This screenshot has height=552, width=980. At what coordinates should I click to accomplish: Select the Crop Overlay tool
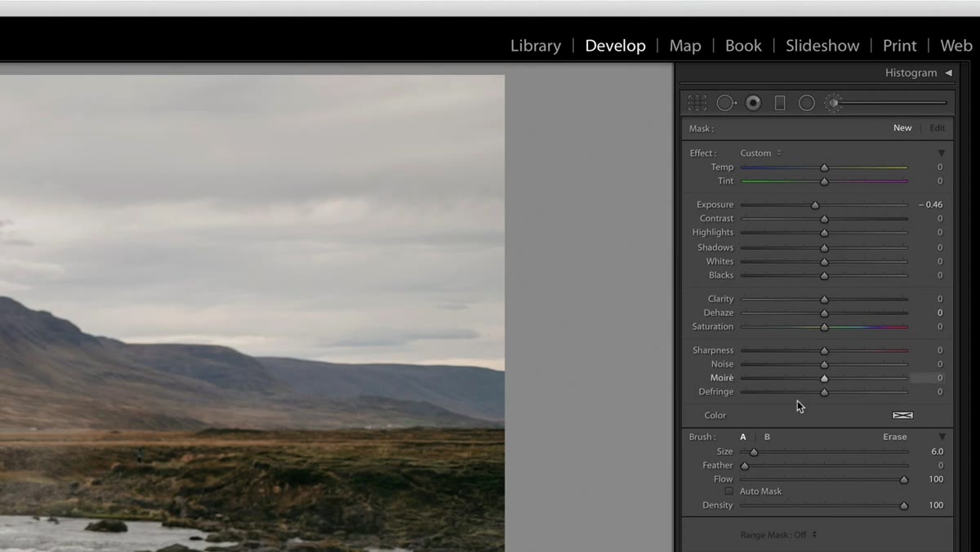coord(697,103)
